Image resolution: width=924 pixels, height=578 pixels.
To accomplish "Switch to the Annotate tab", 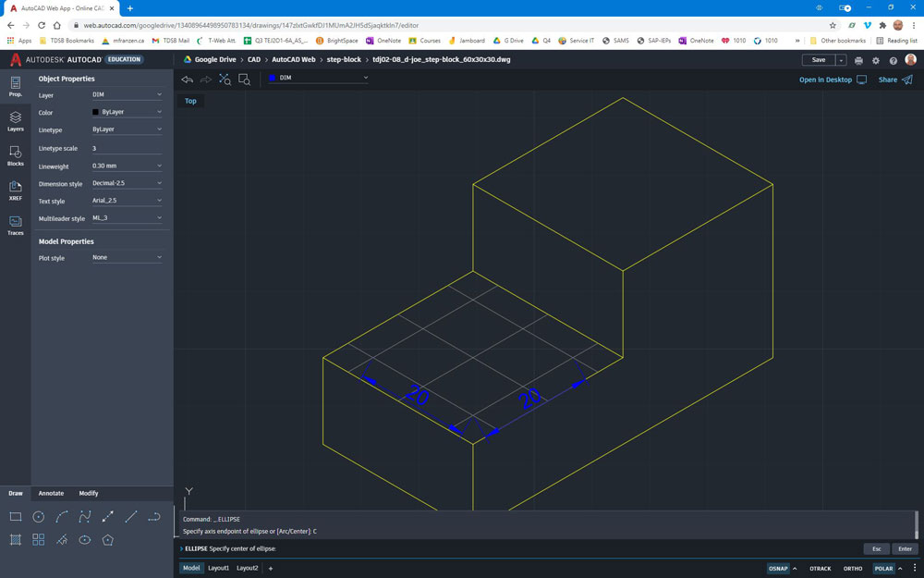I will point(51,494).
